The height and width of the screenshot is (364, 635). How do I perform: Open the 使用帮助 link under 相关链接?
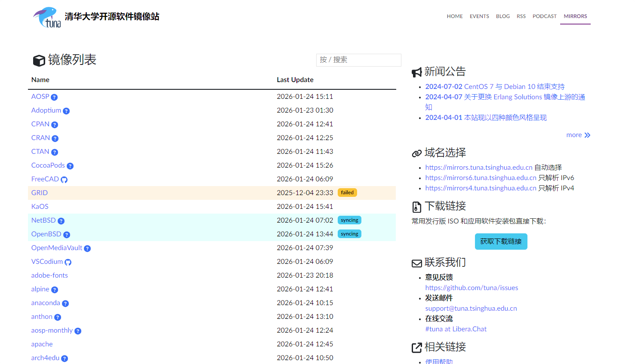439,361
